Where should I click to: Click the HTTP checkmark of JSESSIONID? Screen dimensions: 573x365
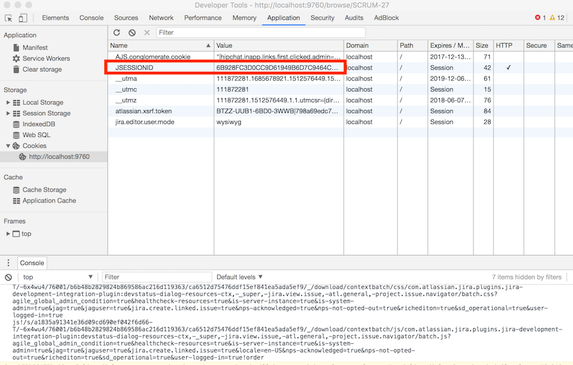[x=508, y=68]
